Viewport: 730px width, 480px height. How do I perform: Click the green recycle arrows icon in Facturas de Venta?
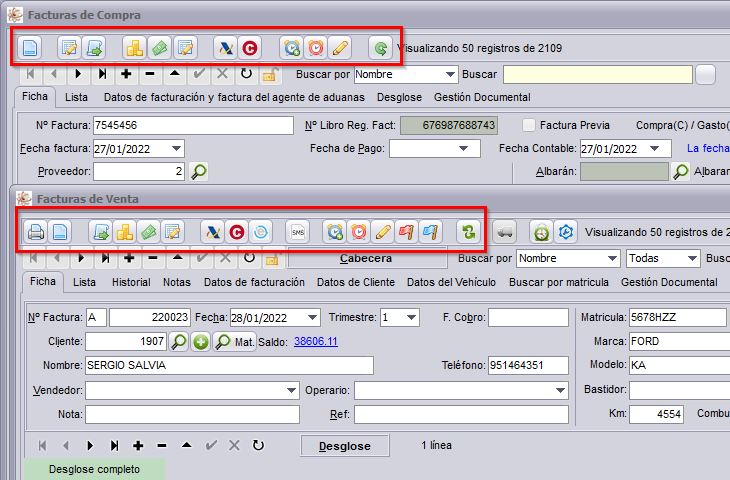tap(468, 232)
